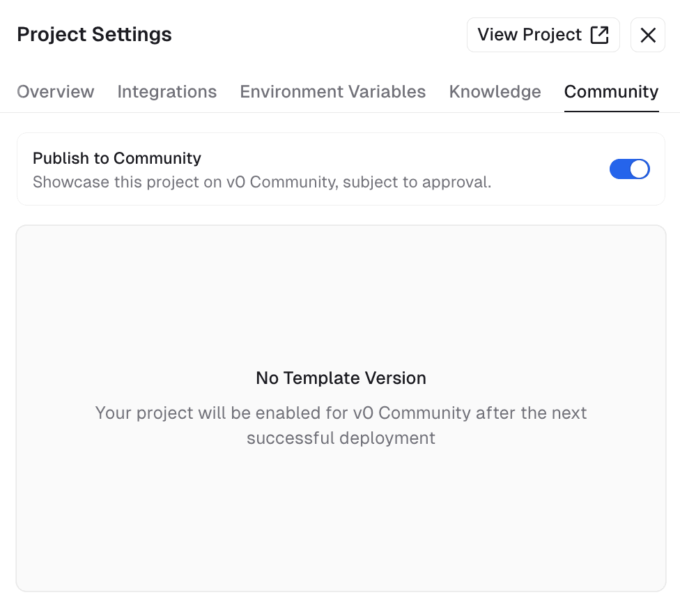This screenshot has height=616, width=680.
Task: Select the currently active Community tab
Action: [611, 91]
